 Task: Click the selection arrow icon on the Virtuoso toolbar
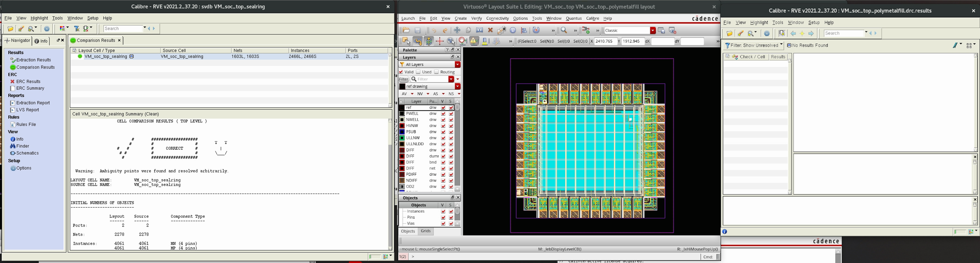[406, 41]
